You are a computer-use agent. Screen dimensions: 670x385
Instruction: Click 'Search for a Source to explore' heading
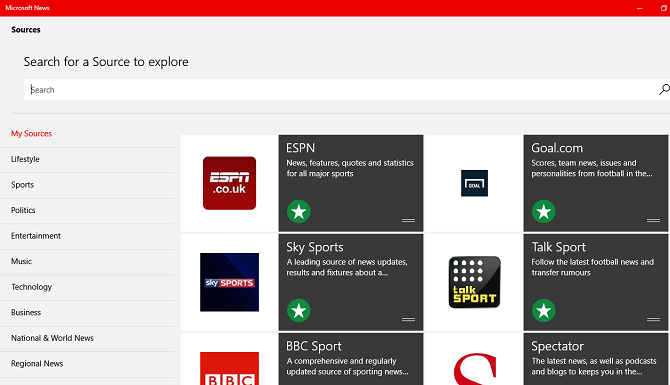coord(106,62)
